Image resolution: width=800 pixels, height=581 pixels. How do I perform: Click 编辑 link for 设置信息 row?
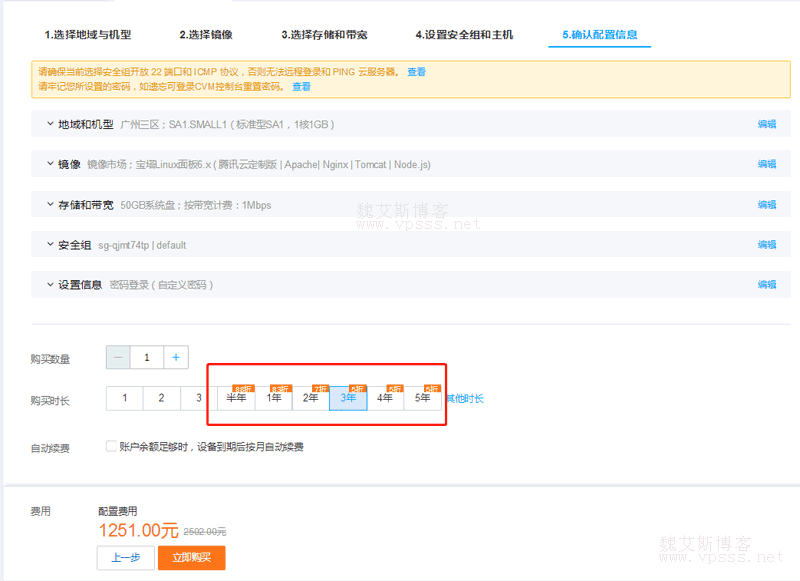tap(766, 285)
